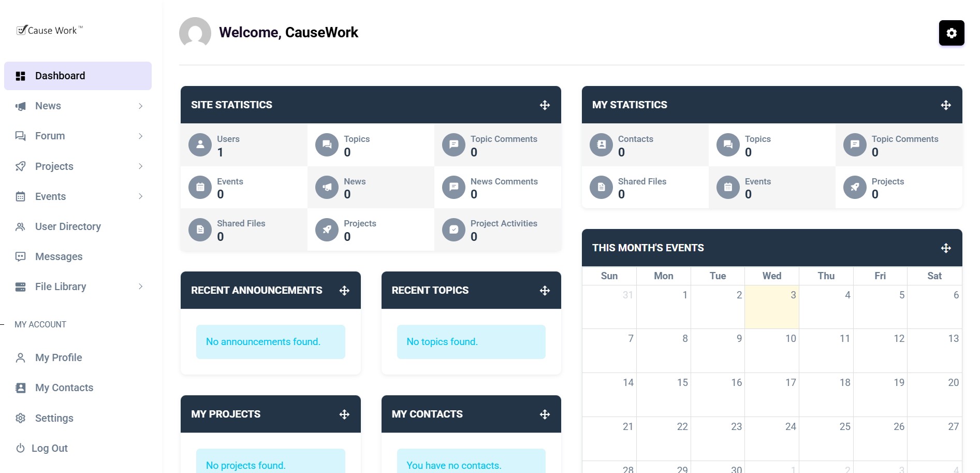Click the move handle on My Statistics panel
980x473 pixels.
[945, 105]
